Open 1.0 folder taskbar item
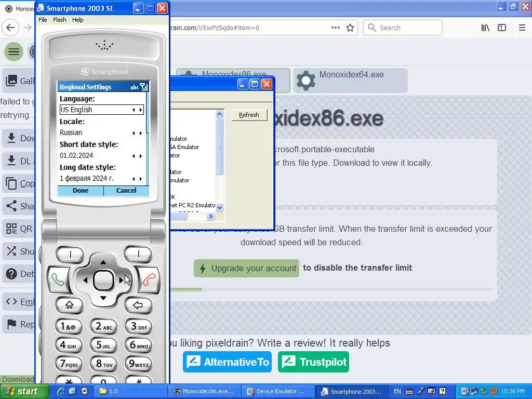The image size is (532, 399). point(130,392)
